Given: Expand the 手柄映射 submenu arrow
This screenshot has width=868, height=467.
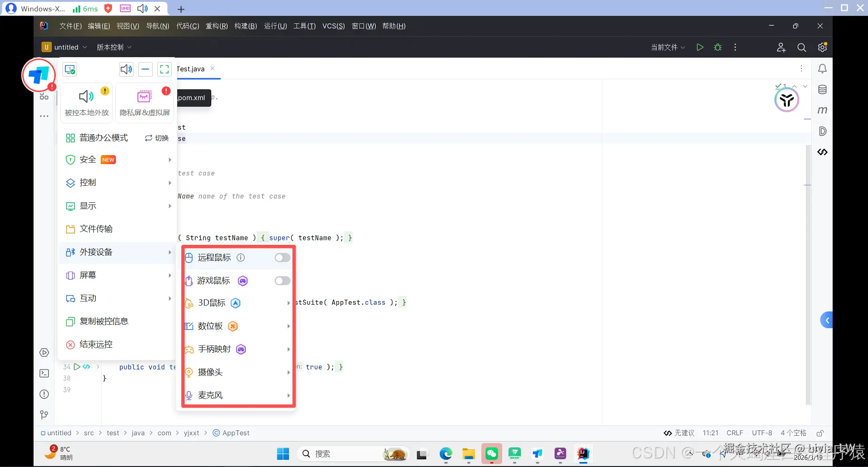Looking at the screenshot, I should (x=289, y=349).
